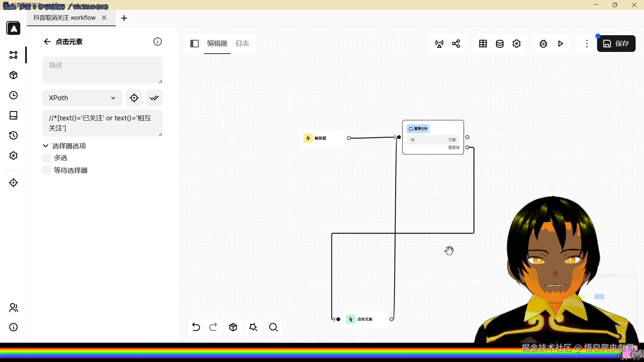Click into the 描述 description field
Viewport: 644px width, 362px height.
coord(102,70)
